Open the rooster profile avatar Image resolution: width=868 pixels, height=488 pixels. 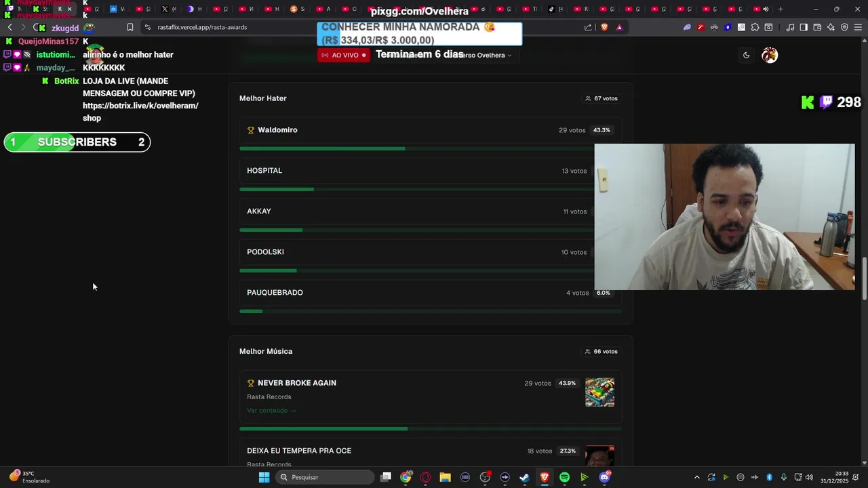click(770, 56)
